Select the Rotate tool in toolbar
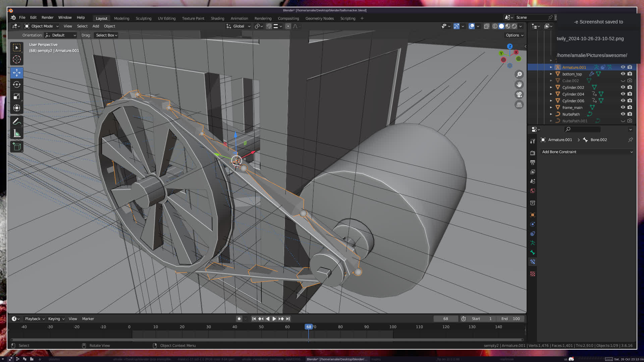The width and height of the screenshot is (644, 362). 17,84
